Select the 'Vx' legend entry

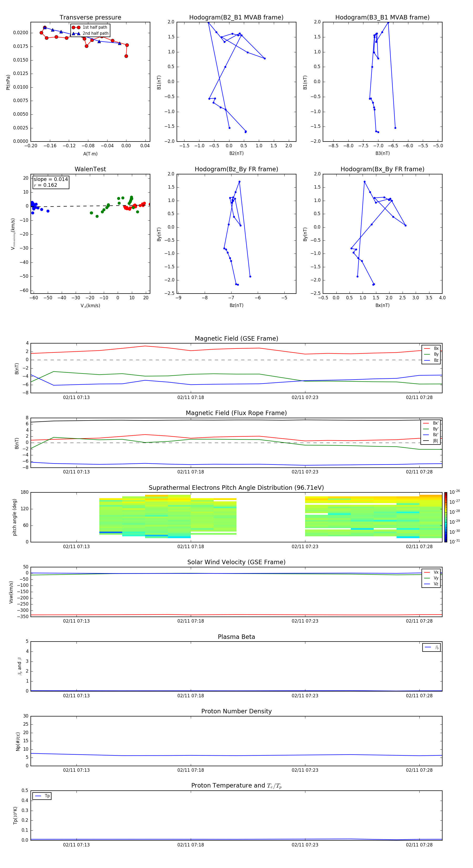point(431,572)
